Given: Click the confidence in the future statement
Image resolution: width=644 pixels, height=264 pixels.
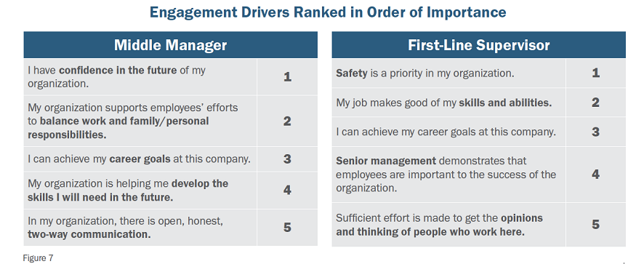Looking at the screenshot, I should (x=116, y=77).
